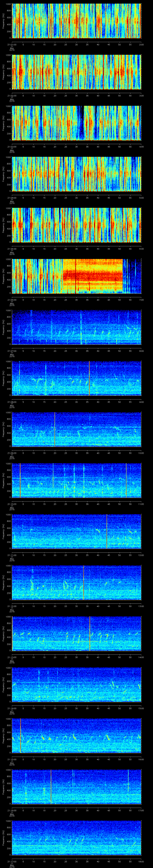
Task: Select the spectrogram panel starting at 21:02:00
Action: (x=77, y=72)
